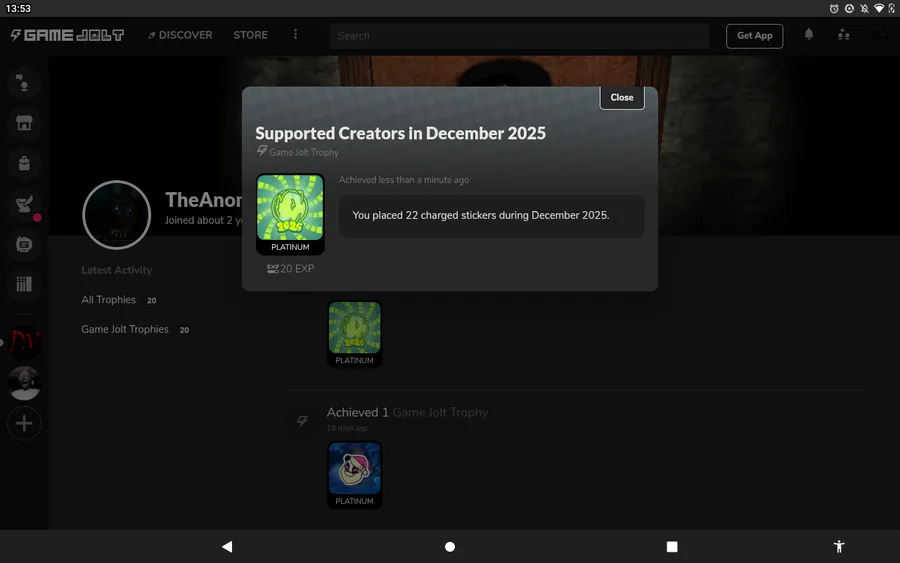900x563 pixels.
Task: Open the store shop icon in sidebar
Action: click(x=24, y=123)
